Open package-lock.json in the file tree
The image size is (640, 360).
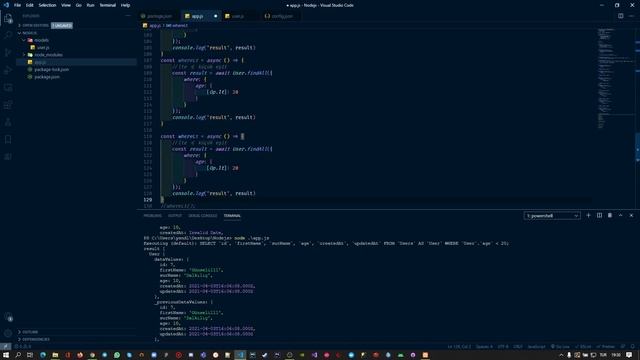coord(51,69)
